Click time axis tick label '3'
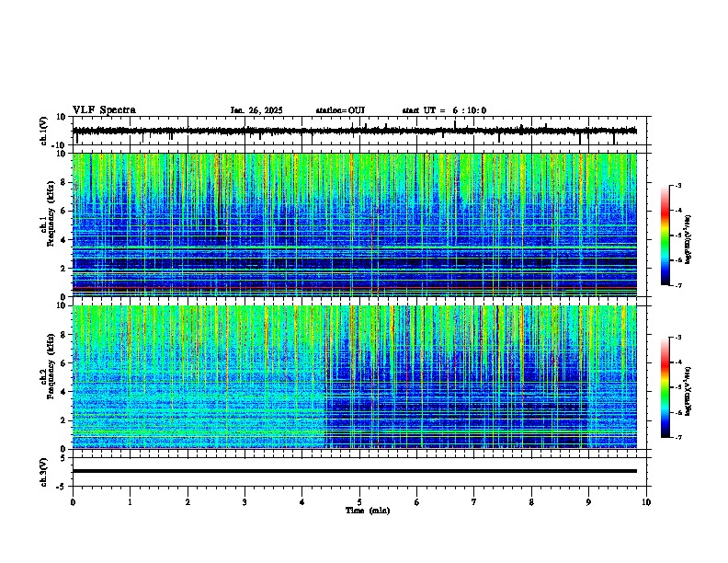Screen dimensions: 728x563 [x=245, y=502]
